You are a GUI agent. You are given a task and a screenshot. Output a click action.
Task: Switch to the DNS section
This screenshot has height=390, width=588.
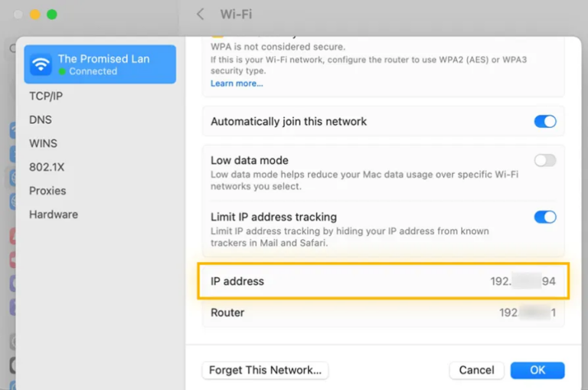[41, 120]
